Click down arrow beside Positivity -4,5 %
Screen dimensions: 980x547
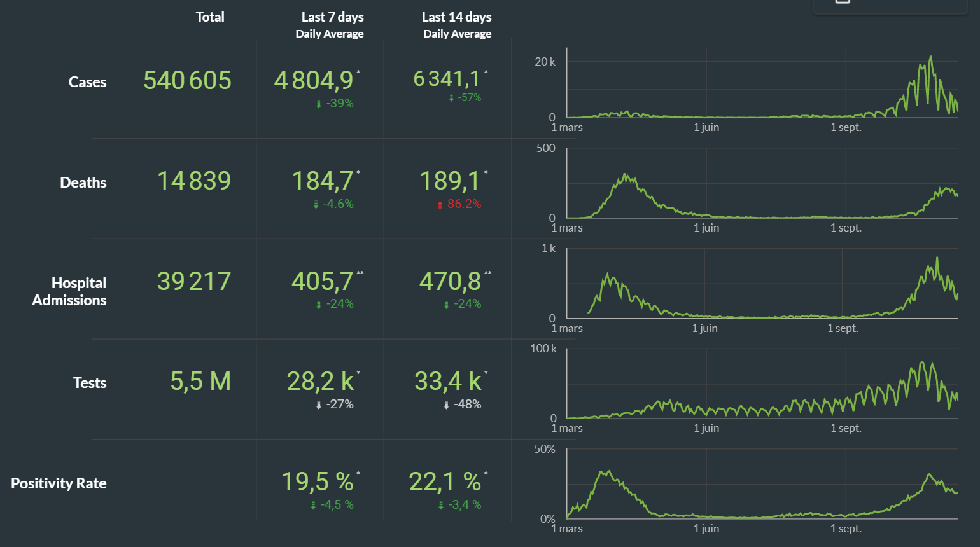pyautogui.click(x=313, y=506)
